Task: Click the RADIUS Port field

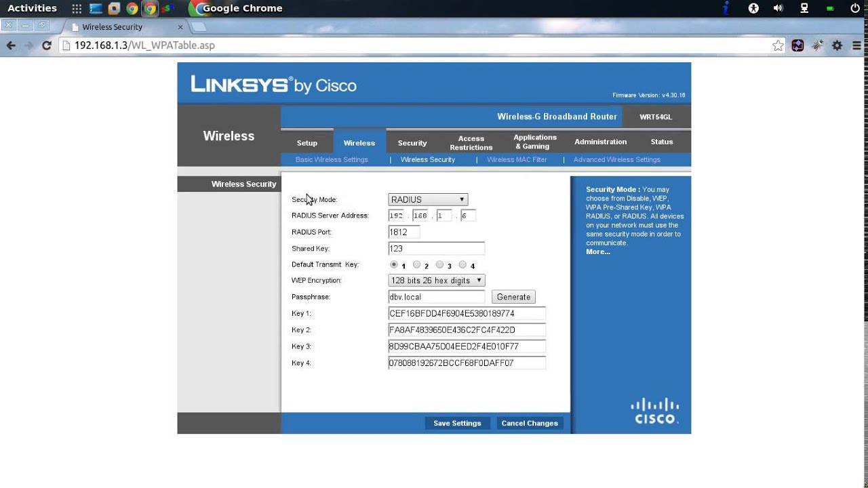Action: coord(404,232)
